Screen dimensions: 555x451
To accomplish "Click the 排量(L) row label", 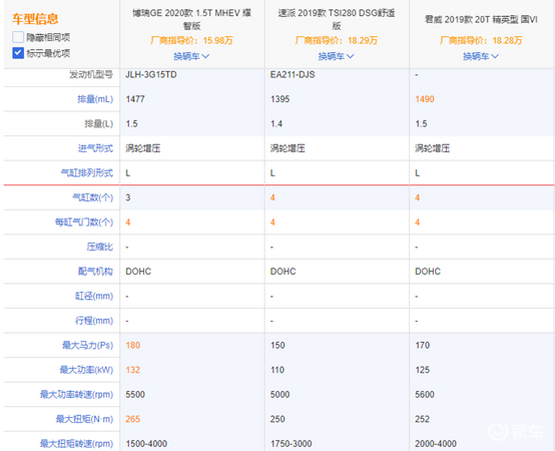I will [x=99, y=124].
